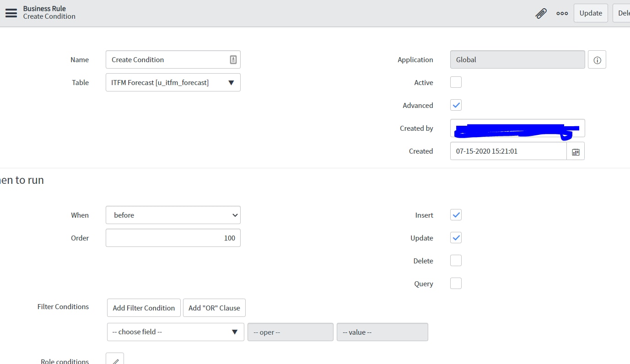Uncheck the Update checkbox
The height and width of the screenshot is (364, 630).
[x=456, y=238]
